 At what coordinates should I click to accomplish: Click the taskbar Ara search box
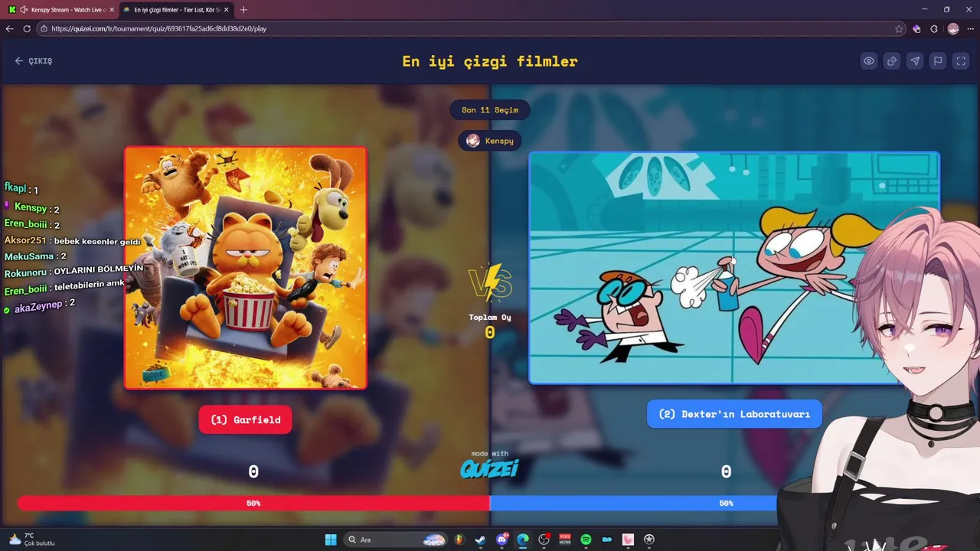tap(395, 540)
